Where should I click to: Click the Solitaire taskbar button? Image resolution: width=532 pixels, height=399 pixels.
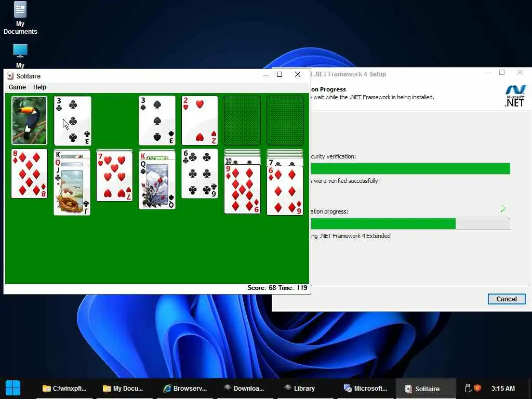(x=426, y=389)
